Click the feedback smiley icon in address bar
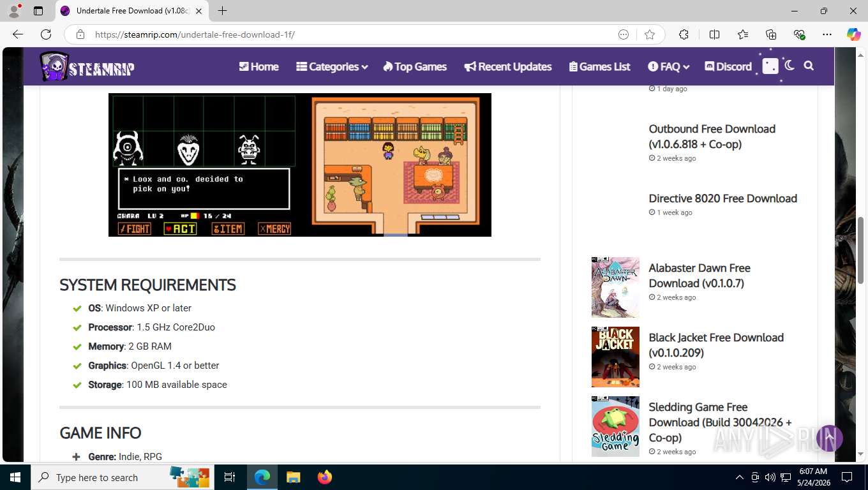 (x=624, y=34)
